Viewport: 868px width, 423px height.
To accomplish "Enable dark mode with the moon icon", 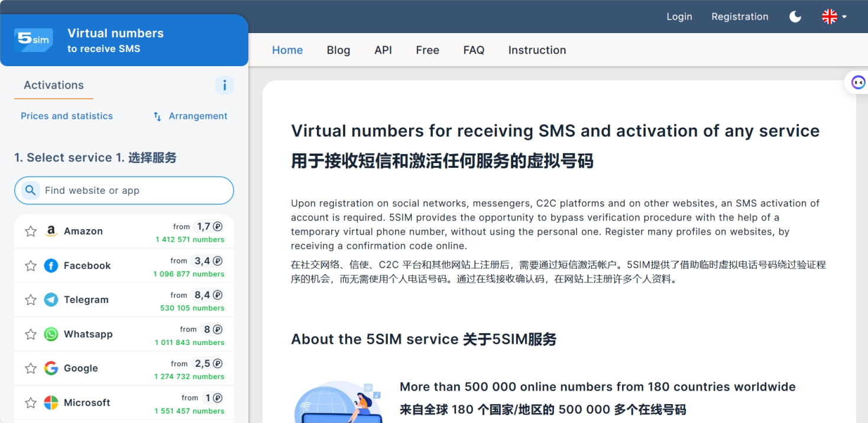I will click(795, 17).
